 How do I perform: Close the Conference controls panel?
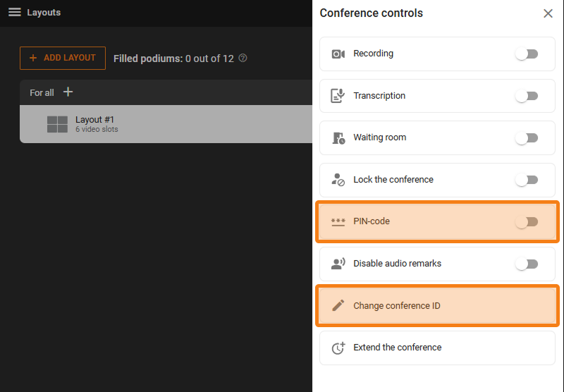[x=548, y=13]
